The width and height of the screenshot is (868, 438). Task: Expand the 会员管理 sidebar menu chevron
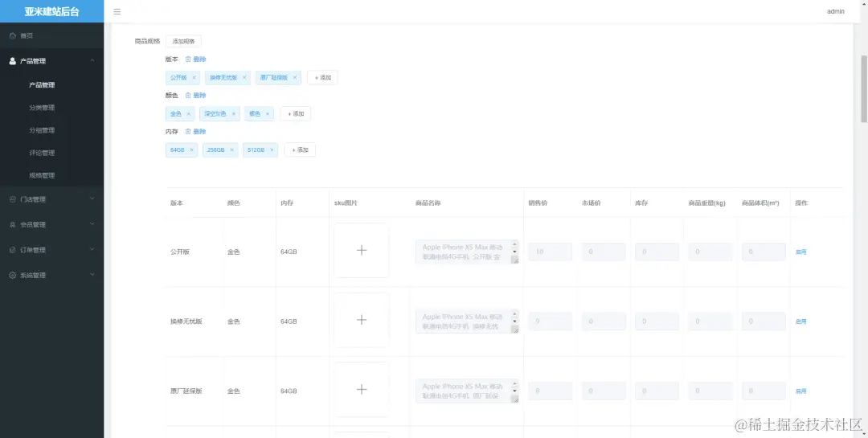pyautogui.click(x=92, y=224)
